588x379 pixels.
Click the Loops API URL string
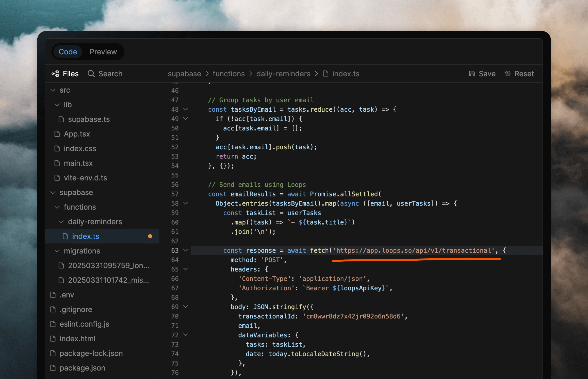tap(414, 250)
